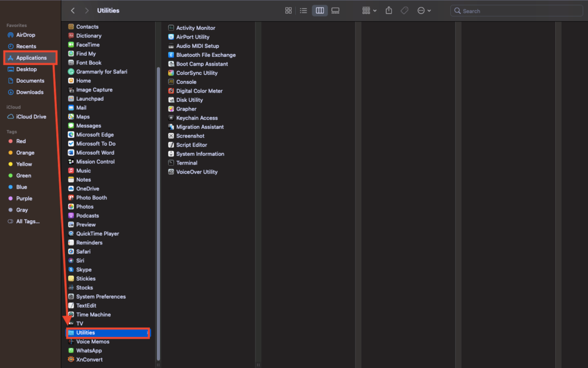Toggle the column view button

(x=320, y=11)
